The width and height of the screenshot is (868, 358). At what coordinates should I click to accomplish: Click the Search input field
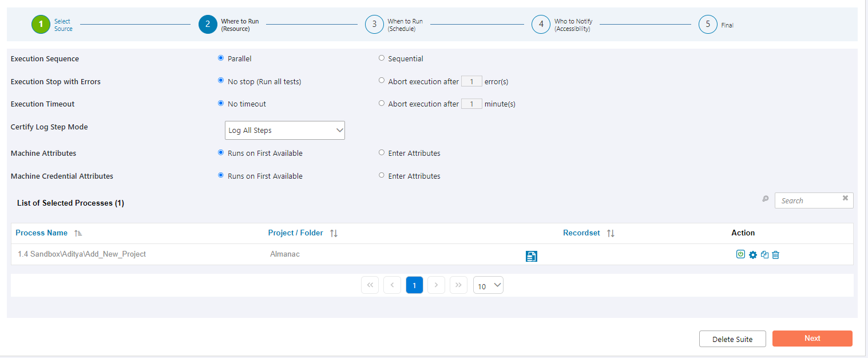click(x=807, y=200)
